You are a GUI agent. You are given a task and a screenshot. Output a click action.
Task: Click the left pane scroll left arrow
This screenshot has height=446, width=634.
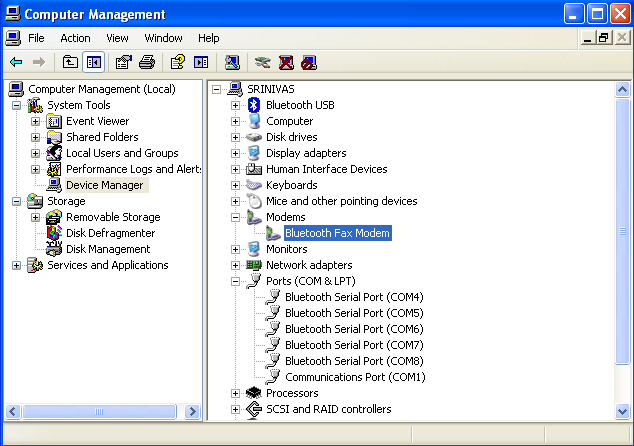[x=13, y=412]
